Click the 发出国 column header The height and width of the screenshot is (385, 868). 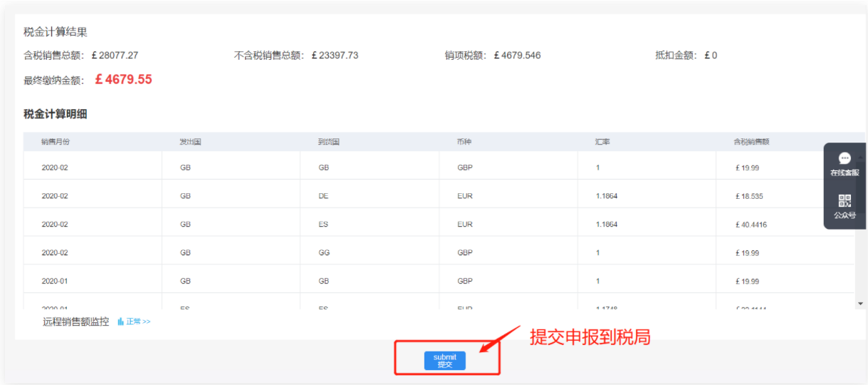190,142
